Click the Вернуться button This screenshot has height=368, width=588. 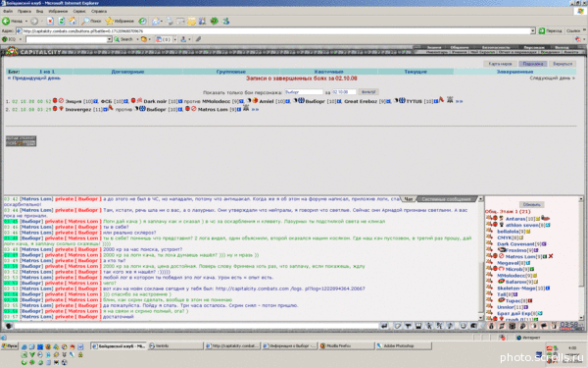[563, 64]
